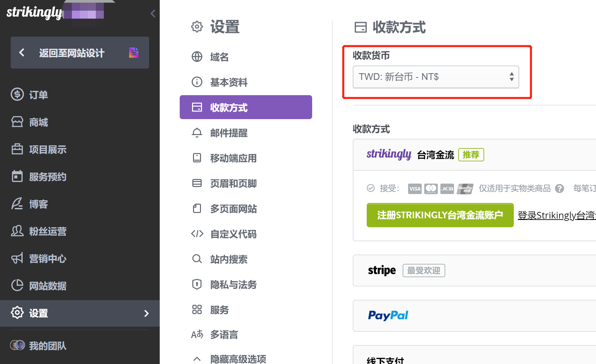This screenshot has height=364, width=596.
Task: Open Services (服务) grid icon
Action: pyautogui.click(x=197, y=309)
